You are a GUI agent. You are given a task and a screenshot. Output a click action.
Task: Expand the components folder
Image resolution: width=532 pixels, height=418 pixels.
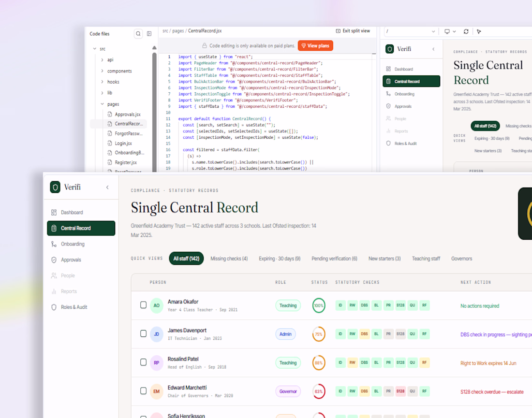tap(102, 71)
